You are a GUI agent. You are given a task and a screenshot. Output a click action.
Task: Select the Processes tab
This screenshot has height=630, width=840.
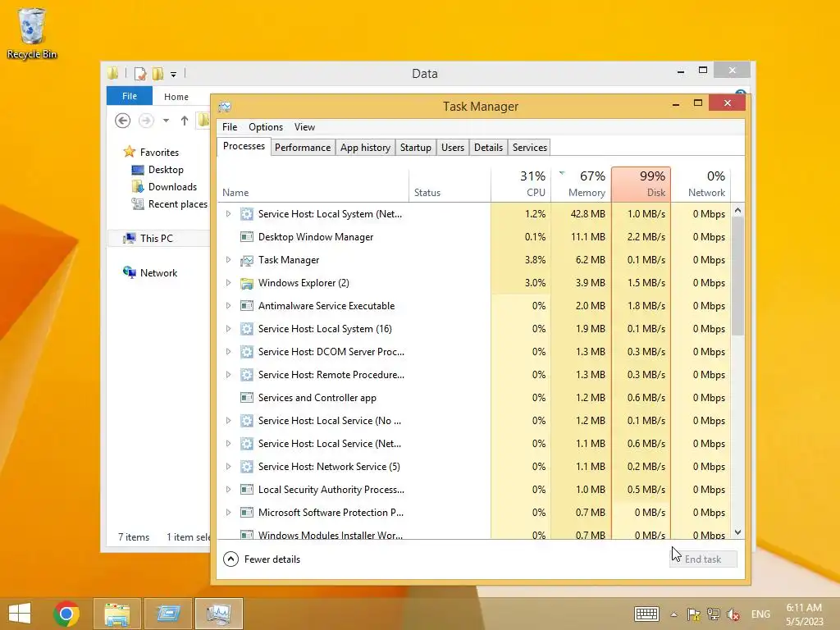coord(244,146)
